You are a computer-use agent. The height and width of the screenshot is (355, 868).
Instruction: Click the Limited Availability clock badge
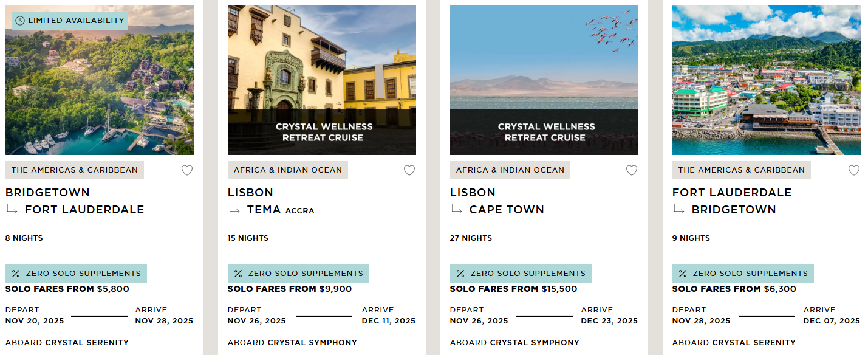pyautogui.click(x=70, y=21)
